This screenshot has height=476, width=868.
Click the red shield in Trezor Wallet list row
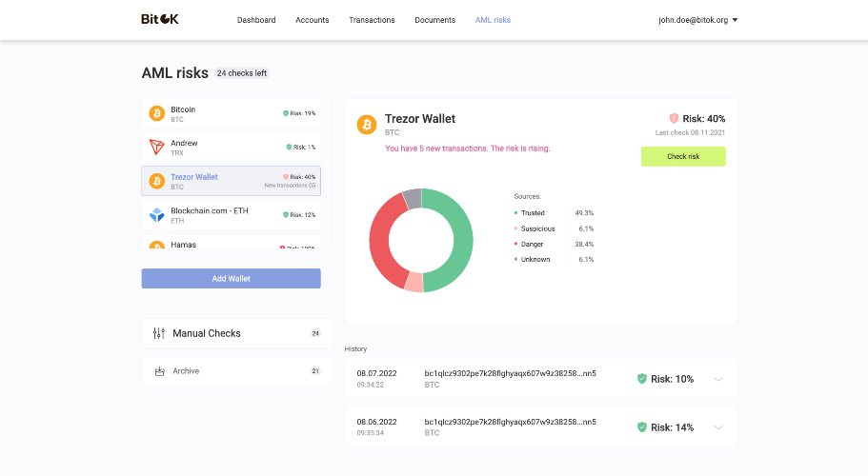[x=286, y=177]
